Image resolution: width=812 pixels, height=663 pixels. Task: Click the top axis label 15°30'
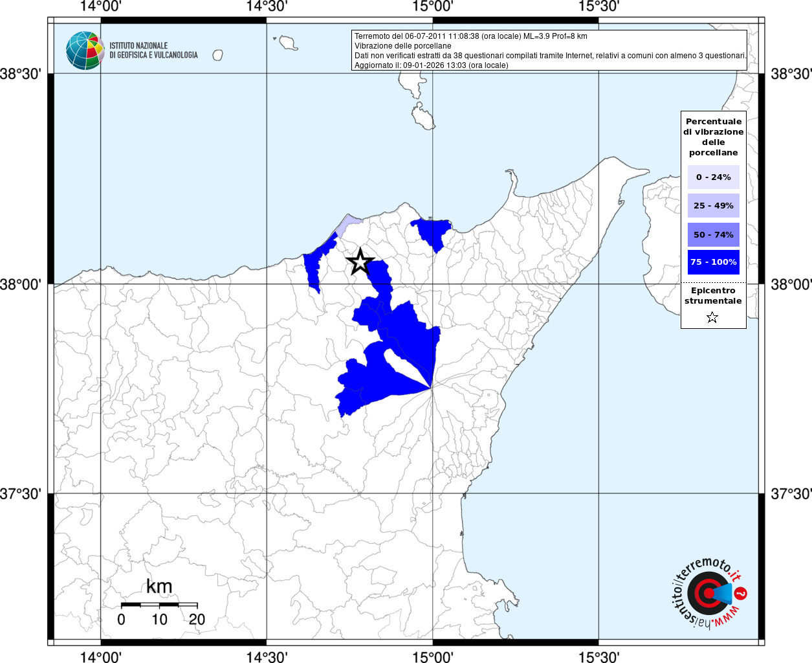tap(598, 6)
